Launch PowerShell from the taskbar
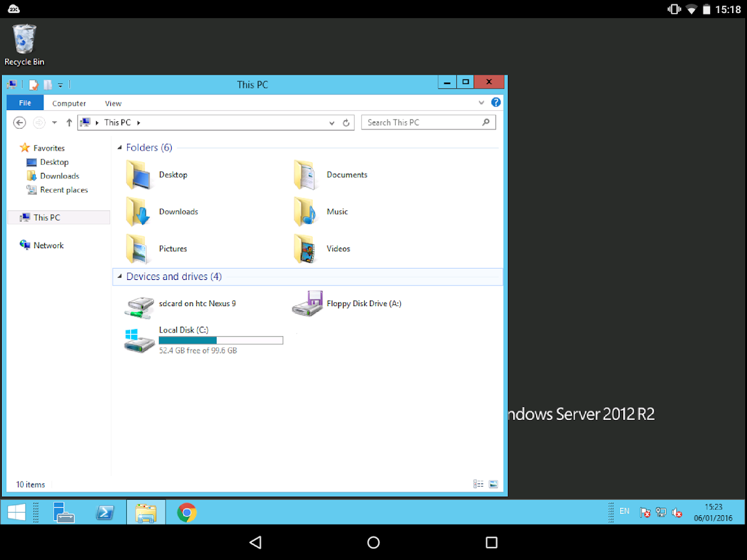The width and height of the screenshot is (747, 560). pyautogui.click(x=105, y=512)
